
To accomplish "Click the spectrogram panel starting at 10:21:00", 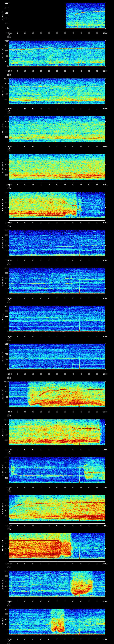I will 57,471.
